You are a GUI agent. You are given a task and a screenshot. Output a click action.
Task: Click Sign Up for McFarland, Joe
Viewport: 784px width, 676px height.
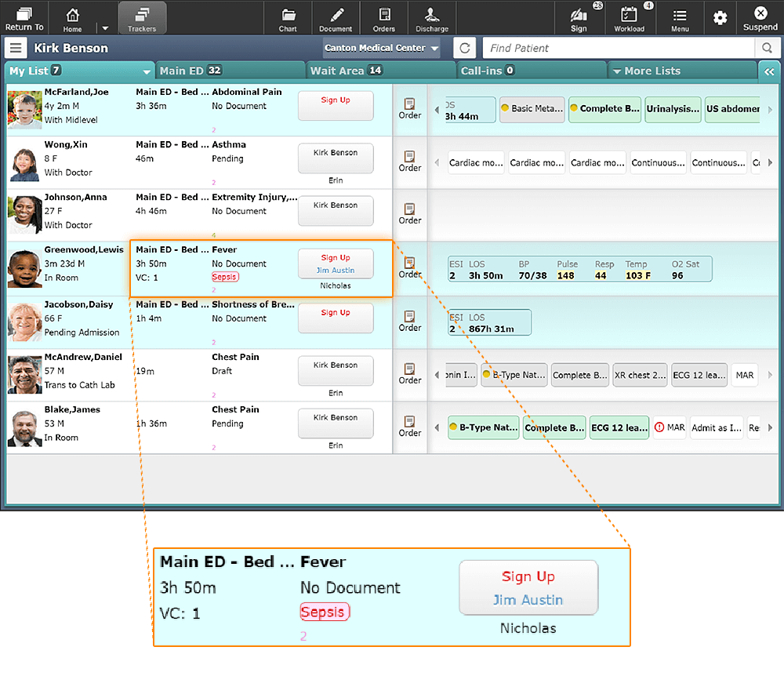tap(336, 106)
